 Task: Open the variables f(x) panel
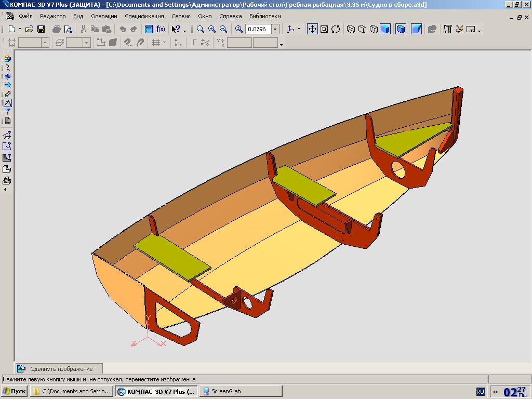pos(161,29)
